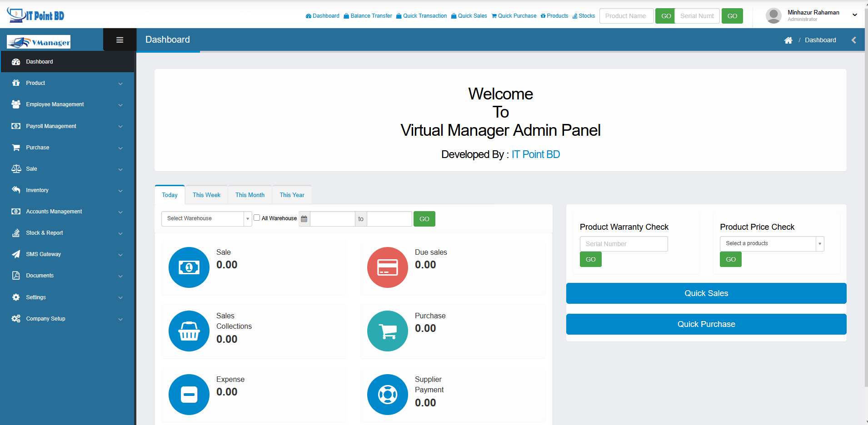
Task: Click the Purchase cart icon in sidebar
Action: click(x=16, y=147)
